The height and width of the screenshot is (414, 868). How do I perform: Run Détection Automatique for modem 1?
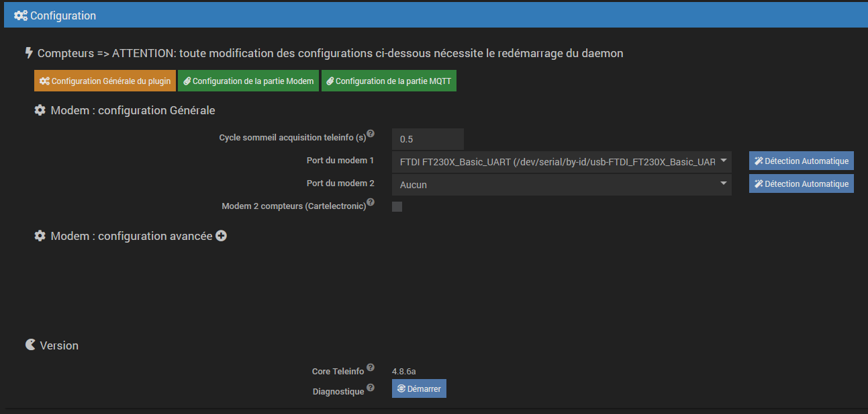tap(801, 161)
